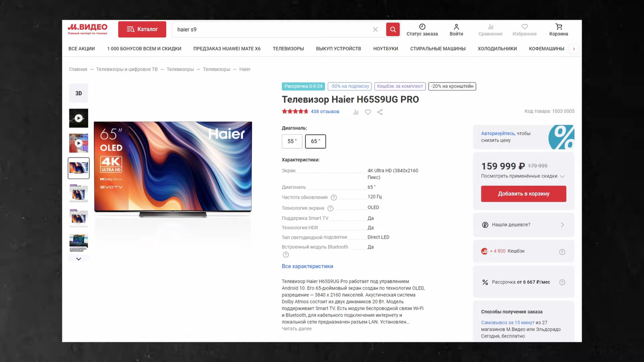Screen dimensions: 644x362
Task: Open Все характеристики link
Action: click(307, 266)
